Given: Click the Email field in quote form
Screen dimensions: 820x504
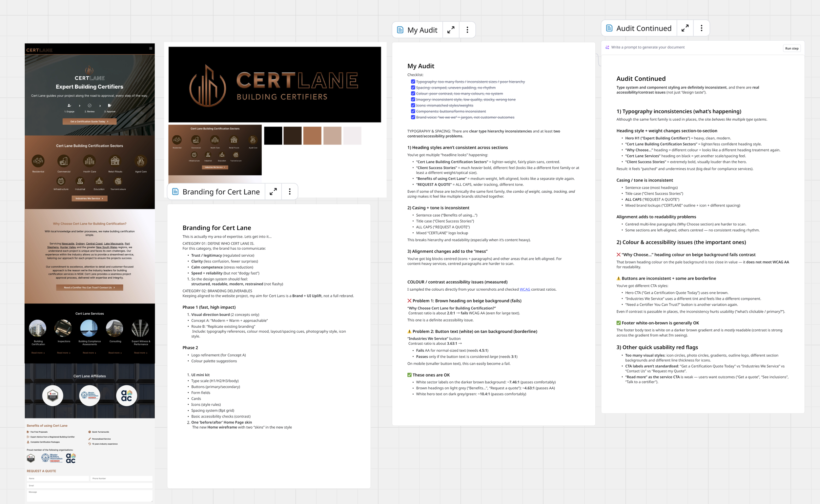Looking at the screenshot, I should tap(90, 485).
